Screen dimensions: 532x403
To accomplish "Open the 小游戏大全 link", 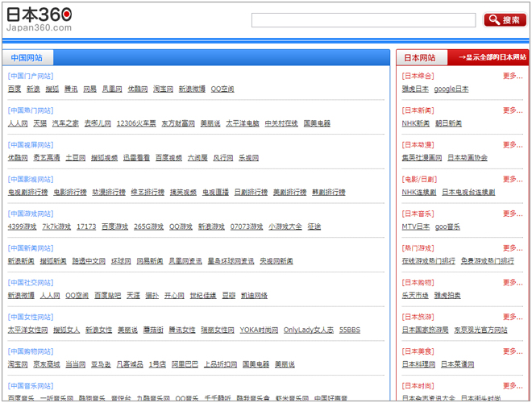I will click(285, 226).
